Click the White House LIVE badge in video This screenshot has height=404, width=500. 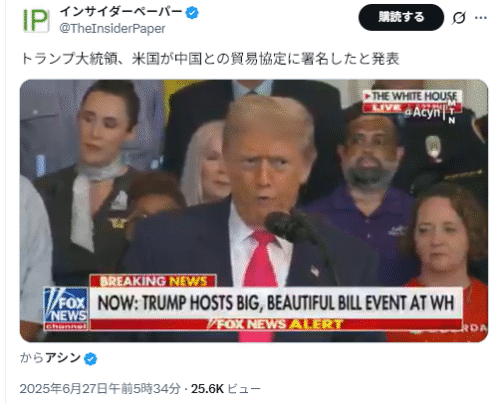point(412,101)
